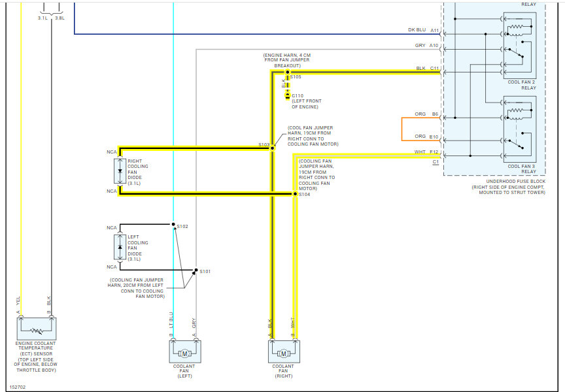The image size is (565, 392).
Task: Click the "C11" terminal label
Action: point(435,68)
